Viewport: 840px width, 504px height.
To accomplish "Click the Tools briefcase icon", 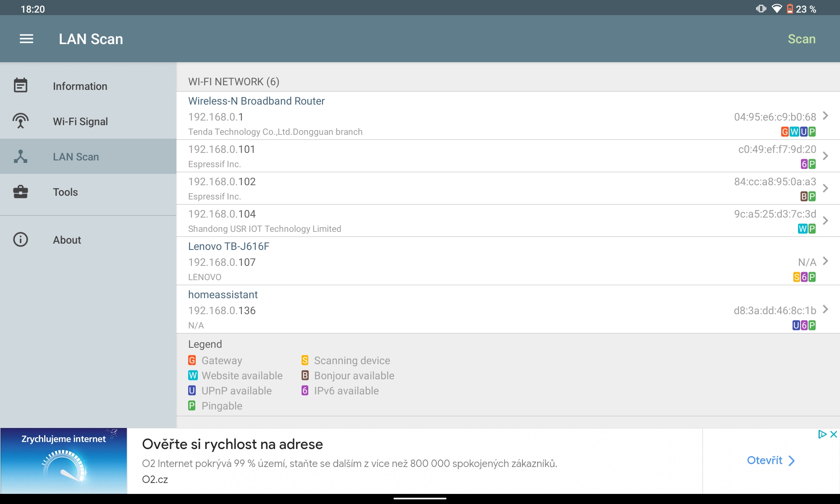I will click(x=21, y=192).
